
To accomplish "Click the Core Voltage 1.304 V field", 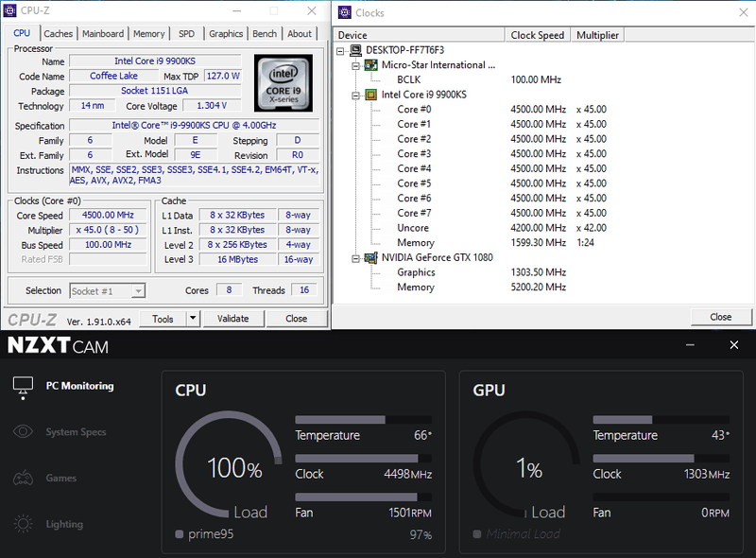I will 212,106.
